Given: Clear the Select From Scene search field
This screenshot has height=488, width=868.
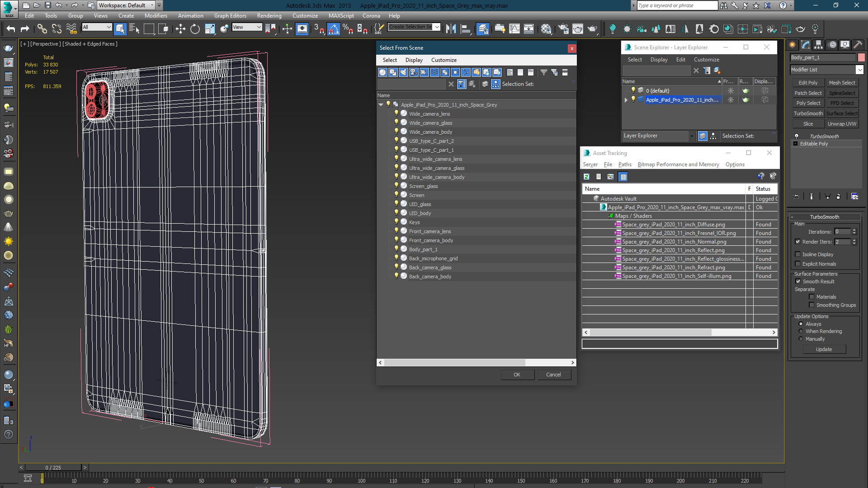Looking at the screenshot, I should pos(451,84).
